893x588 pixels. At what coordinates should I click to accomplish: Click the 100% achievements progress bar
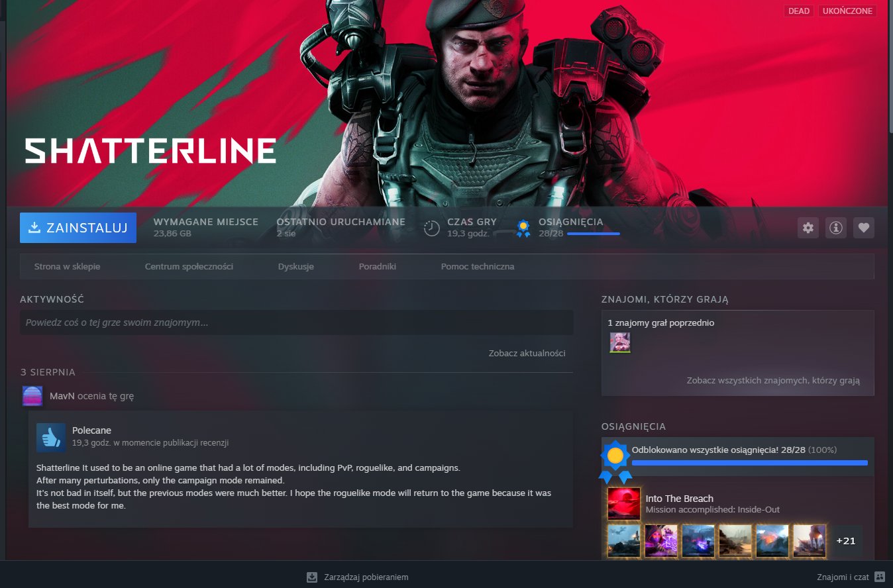click(749, 463)
